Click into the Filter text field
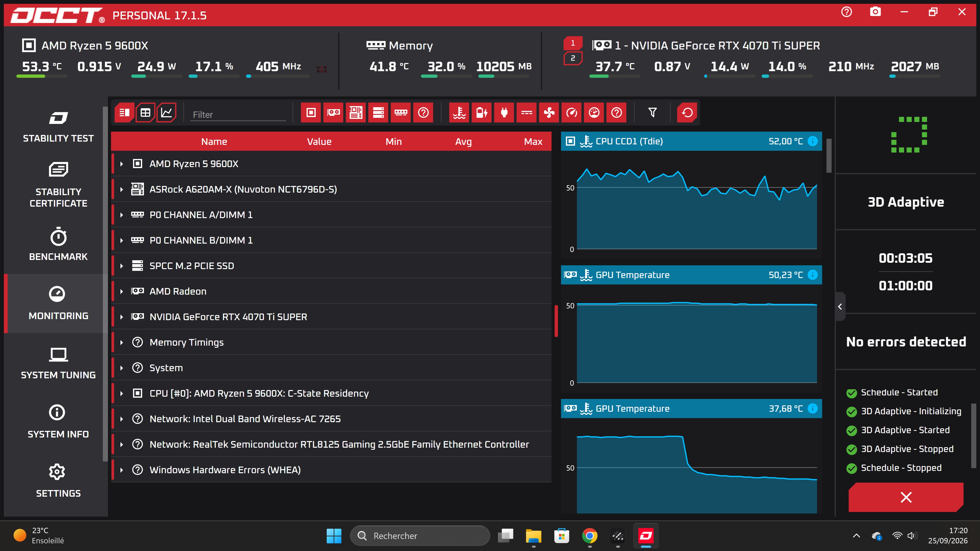980x551 pixels. tap(238, 115)
